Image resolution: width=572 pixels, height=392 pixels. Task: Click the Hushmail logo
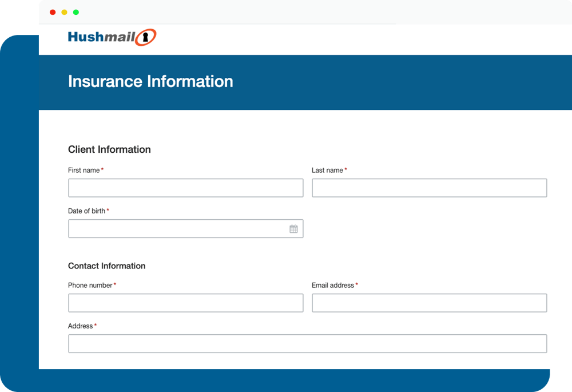click(112, 36)
